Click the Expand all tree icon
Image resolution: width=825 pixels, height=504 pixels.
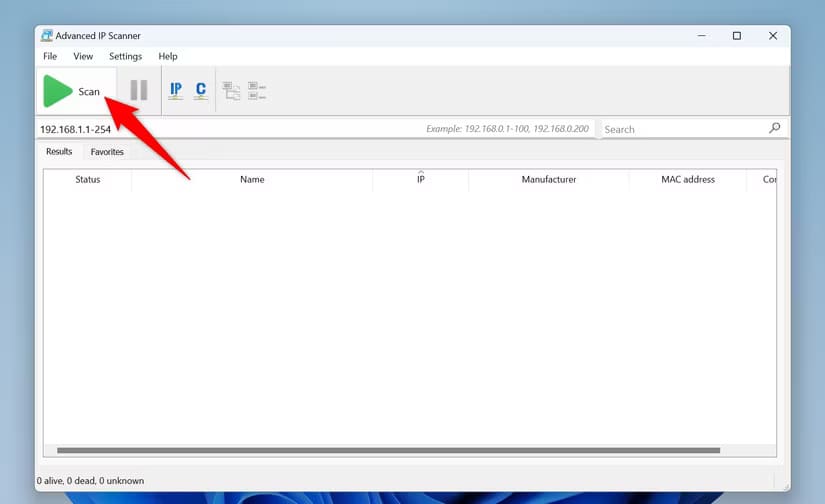pyautogui.click(x=232, y=91)
